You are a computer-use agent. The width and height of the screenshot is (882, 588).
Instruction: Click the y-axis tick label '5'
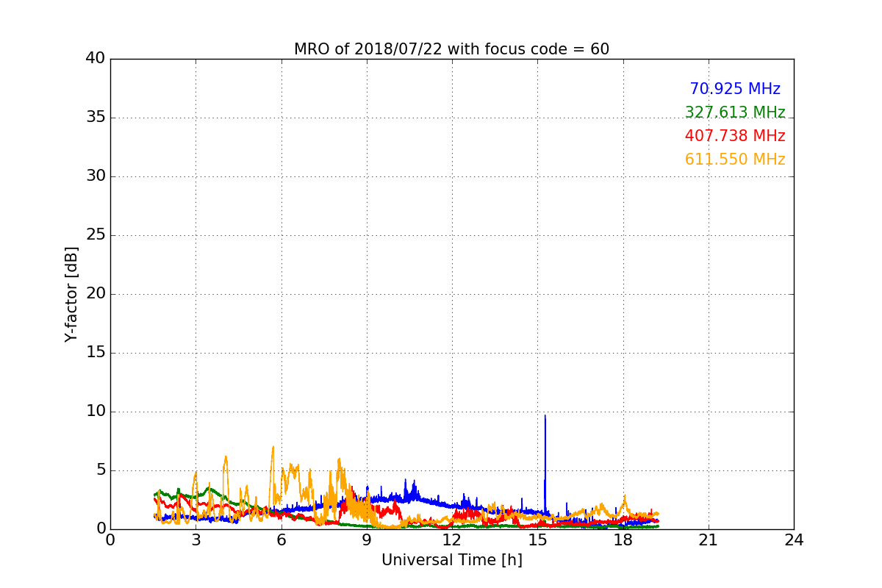tap(100, 470)
